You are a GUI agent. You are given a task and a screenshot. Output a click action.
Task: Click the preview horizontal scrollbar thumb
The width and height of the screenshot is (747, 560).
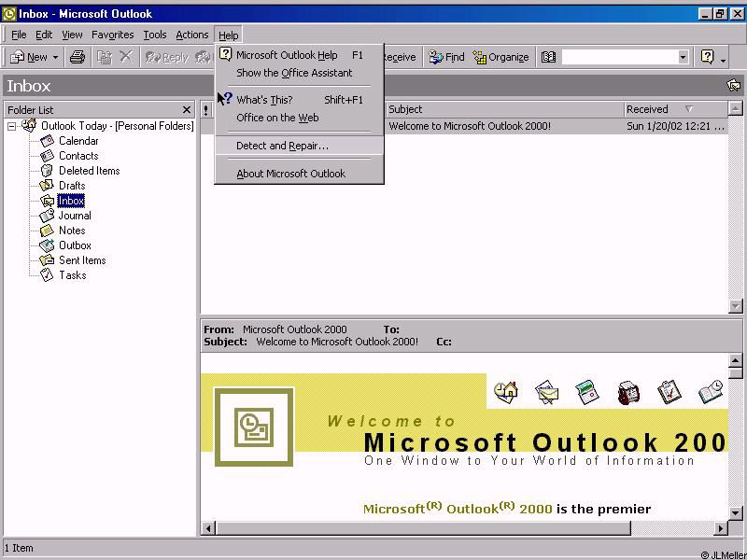click(423, 528)
